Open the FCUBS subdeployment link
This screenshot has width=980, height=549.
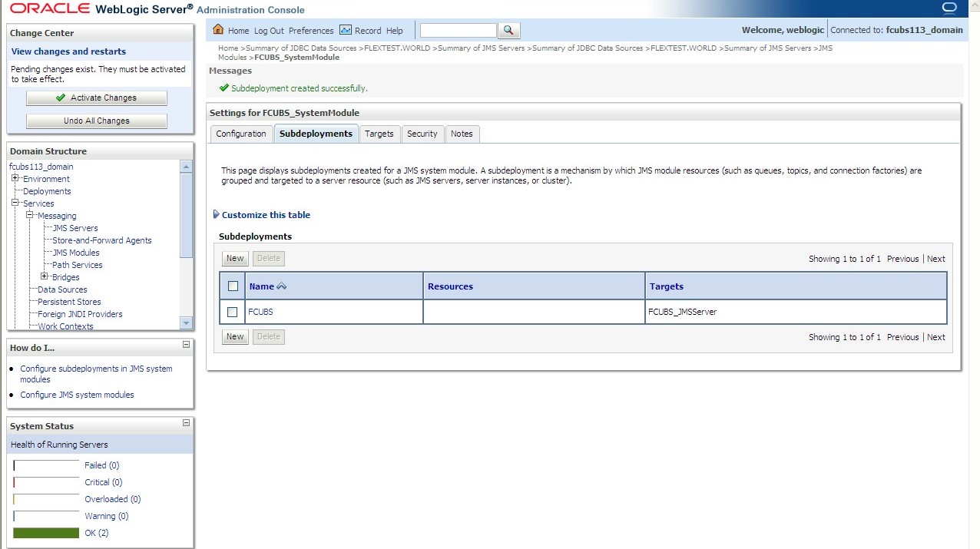click(x=260, y=312)
